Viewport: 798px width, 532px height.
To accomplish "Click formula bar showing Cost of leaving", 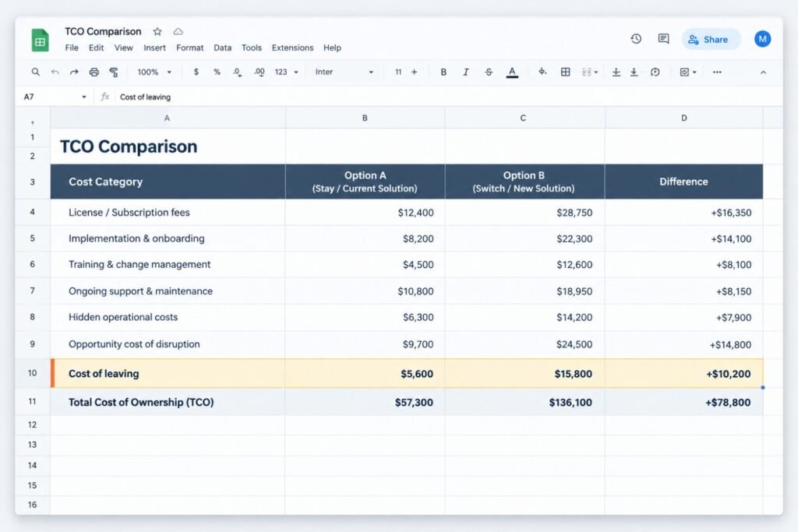I will click(448, 97).
